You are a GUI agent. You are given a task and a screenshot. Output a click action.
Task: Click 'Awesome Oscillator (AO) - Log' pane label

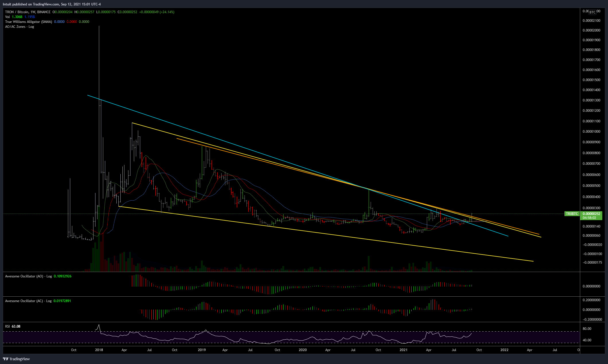[x=28, y=276]
